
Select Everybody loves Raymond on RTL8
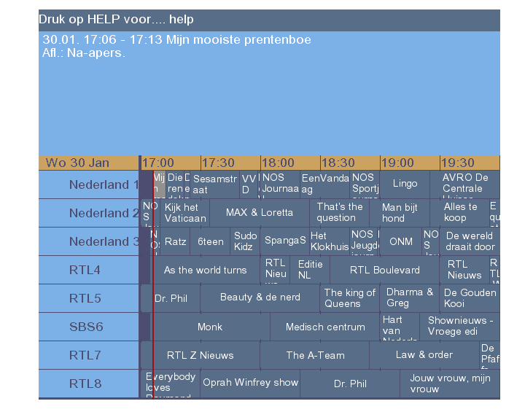(171, 384)
